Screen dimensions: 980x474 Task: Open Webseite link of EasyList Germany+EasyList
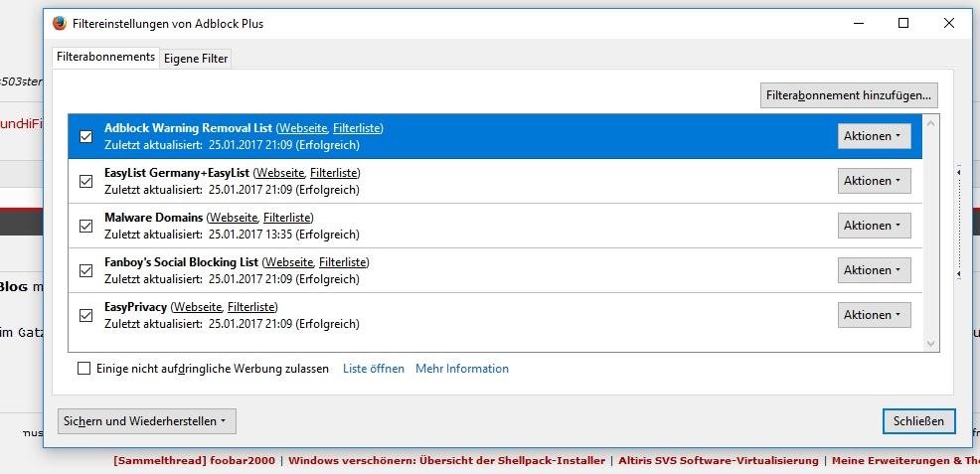tap(280, 173)
